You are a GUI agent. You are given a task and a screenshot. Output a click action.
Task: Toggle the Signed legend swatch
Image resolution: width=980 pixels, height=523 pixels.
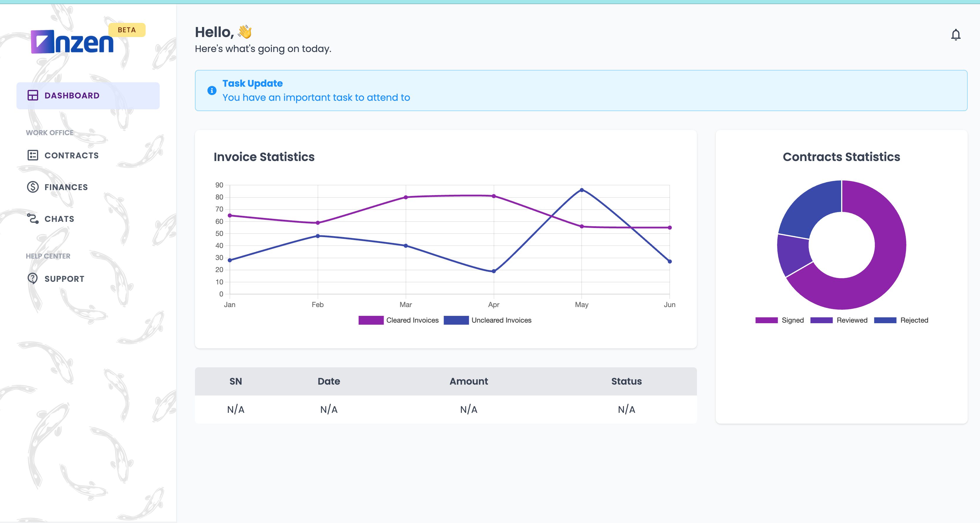[767, 320]
